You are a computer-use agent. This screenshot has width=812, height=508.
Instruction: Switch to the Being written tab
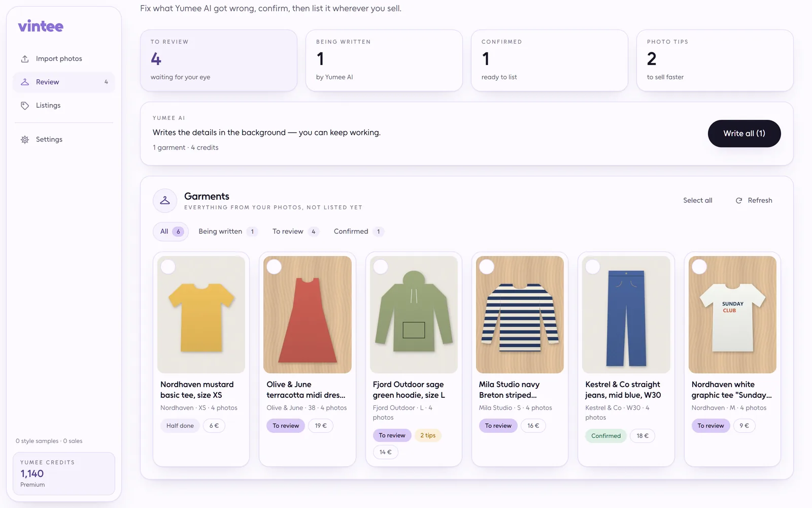point(228,232)
